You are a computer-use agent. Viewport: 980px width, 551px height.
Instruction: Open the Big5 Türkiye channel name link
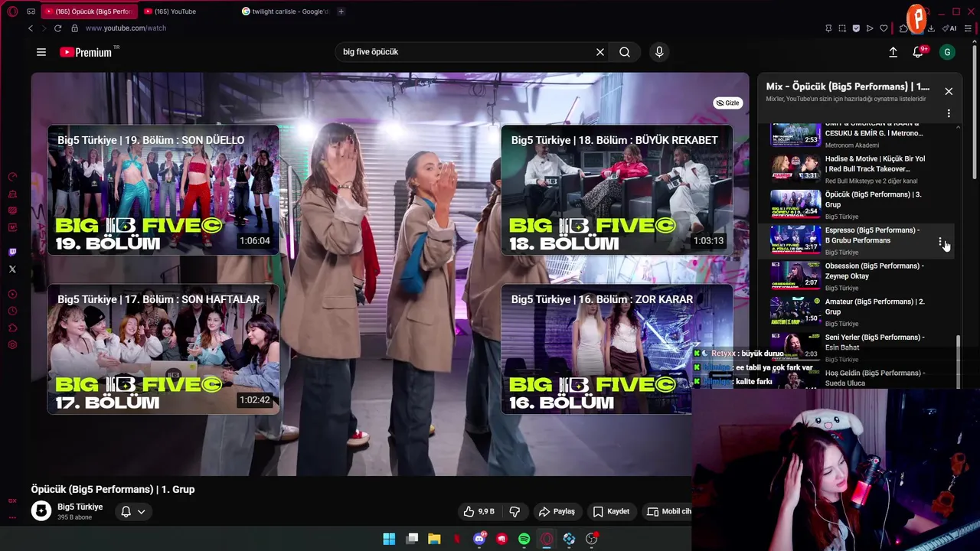80,507
